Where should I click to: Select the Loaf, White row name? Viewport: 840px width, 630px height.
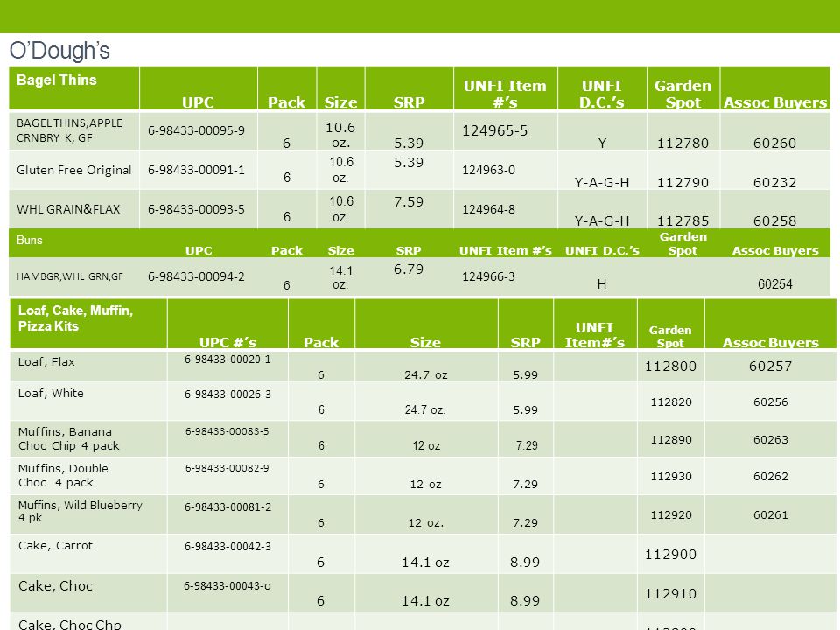coord(51,393)
